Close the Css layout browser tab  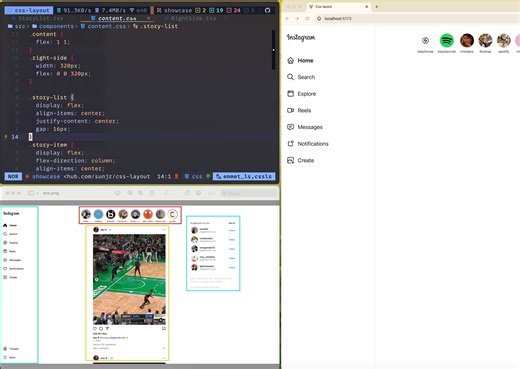[367, 6]
